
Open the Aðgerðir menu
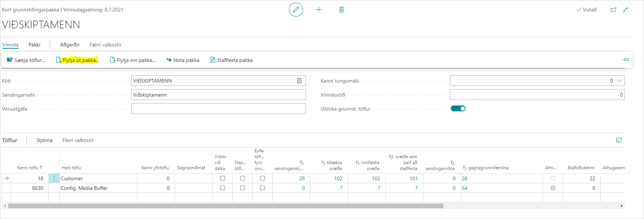(70, 45)
